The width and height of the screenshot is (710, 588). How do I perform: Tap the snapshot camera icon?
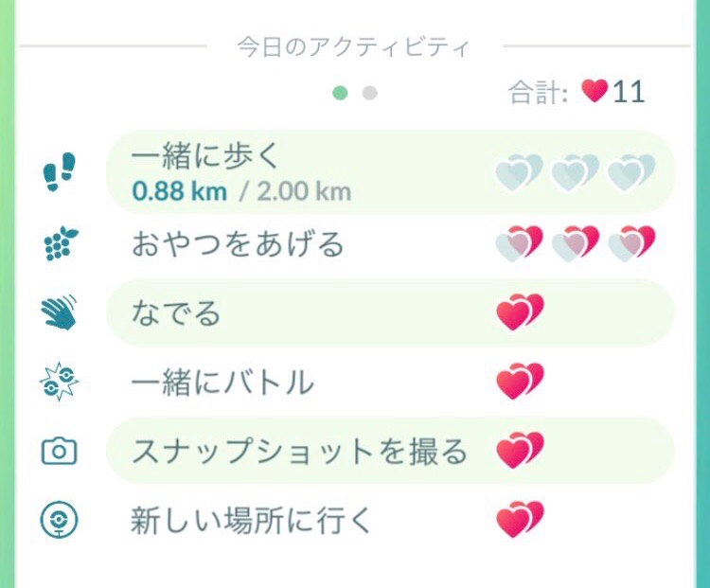(59, 451)
